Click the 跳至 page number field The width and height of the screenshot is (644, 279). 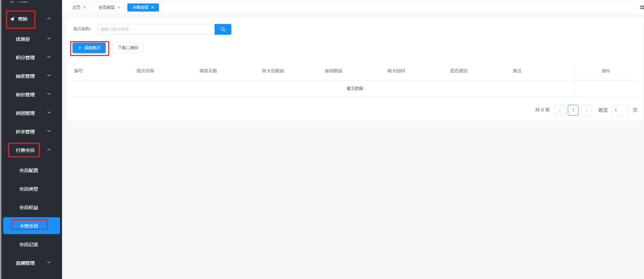[x=620, y=110]
